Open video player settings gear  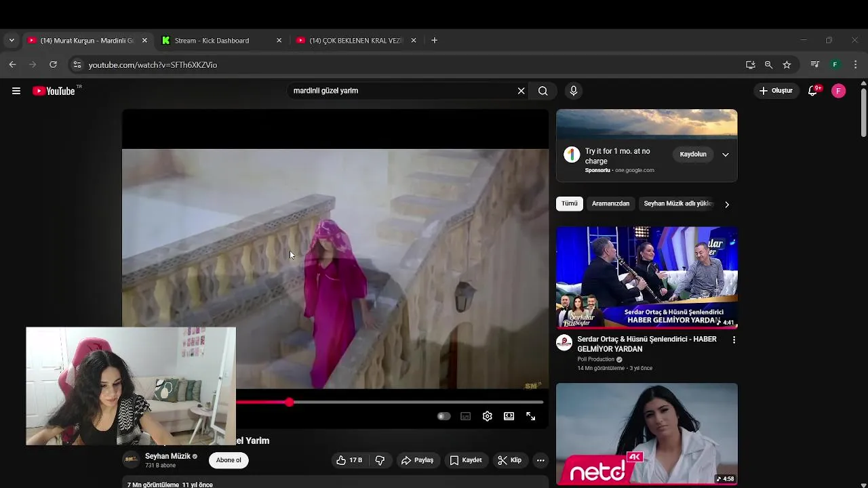pos(488,416)
